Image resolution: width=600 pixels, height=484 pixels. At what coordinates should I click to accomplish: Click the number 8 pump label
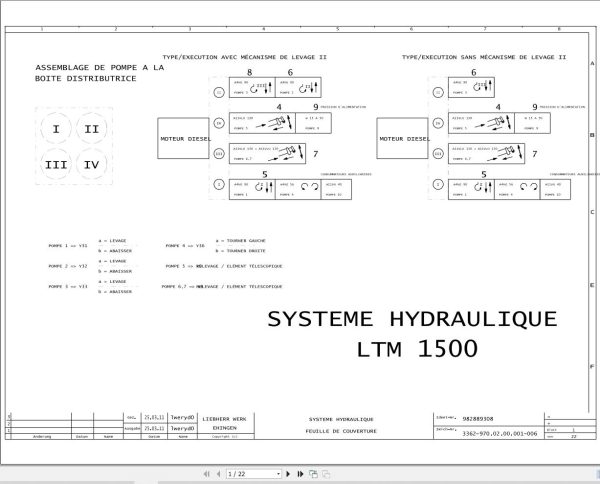click(249, 72)
